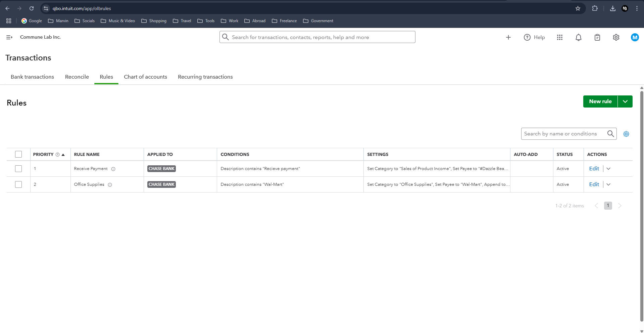Image resolution: width=644 pixels, height=333 pixels.
Task: Tick the select-all rules checkbox
Action: (x=18, y=154)
